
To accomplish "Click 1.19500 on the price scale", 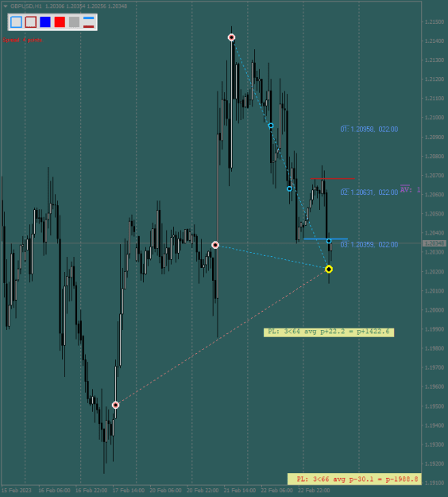I will [x=434, y=406].
